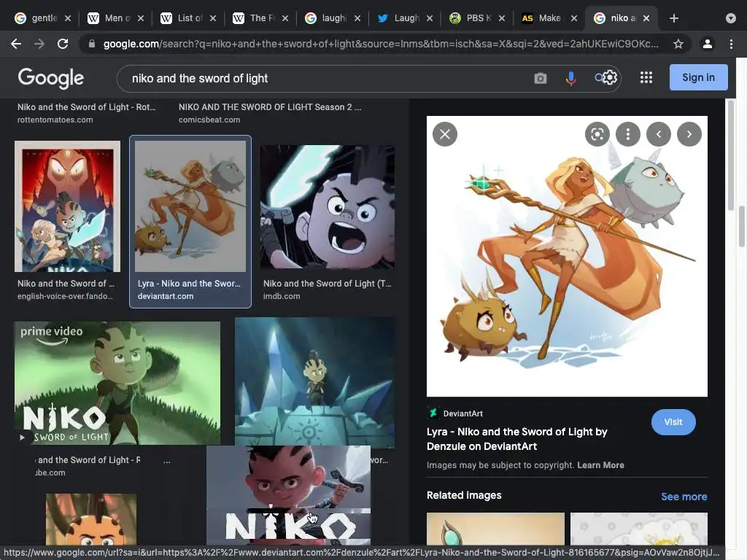Close the 'gentle' Google tab
747x560 pixels.
[x=68, y=18]
